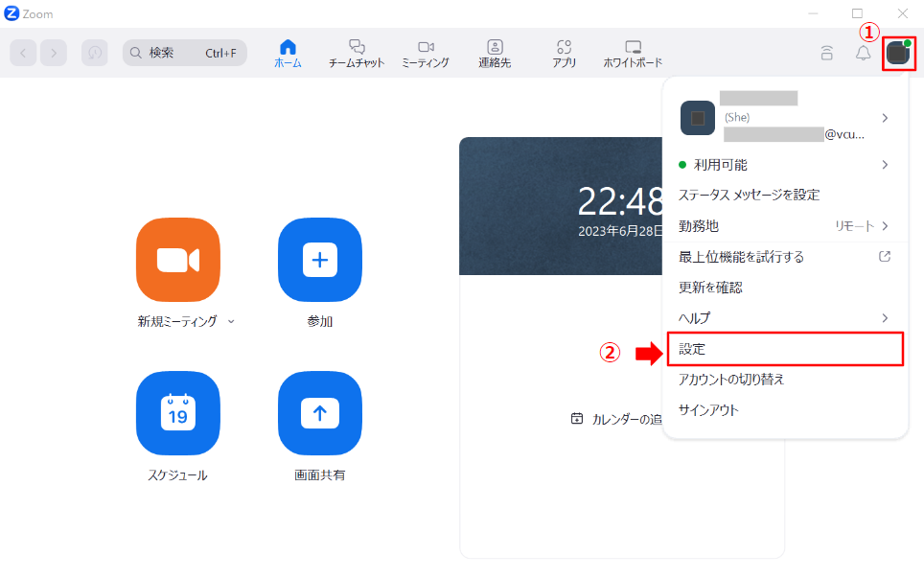924x578 pixels.
Task: Expand the ヘルプ submenu
Action: [x=785, y=318]
